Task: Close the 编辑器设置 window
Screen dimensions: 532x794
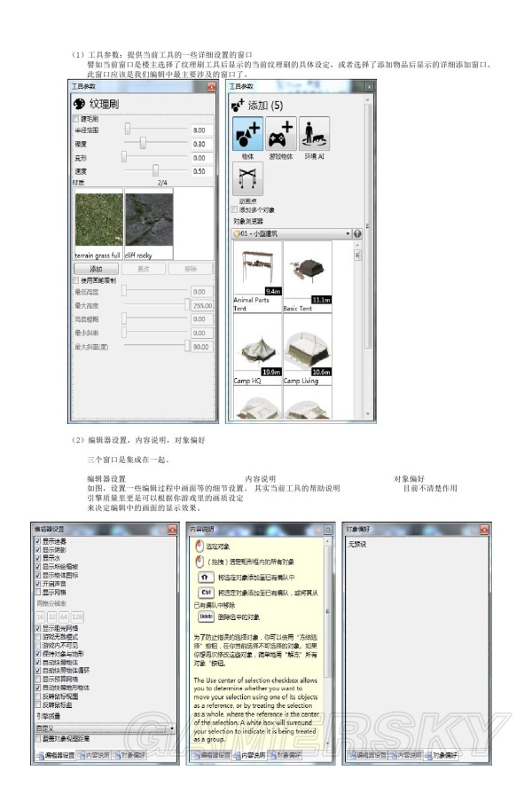Action: 173,529
